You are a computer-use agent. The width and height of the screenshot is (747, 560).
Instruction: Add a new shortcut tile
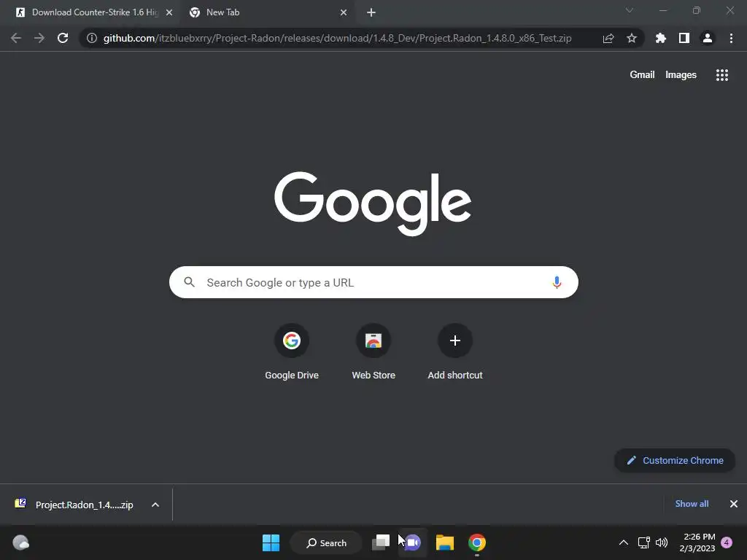click(x=455, y=352)
